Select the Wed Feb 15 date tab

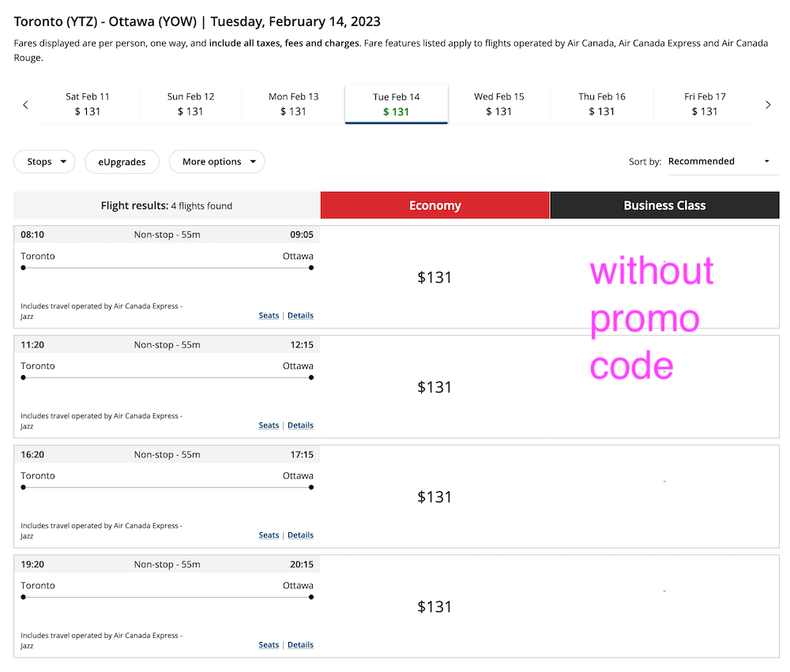tap(498, 104)
